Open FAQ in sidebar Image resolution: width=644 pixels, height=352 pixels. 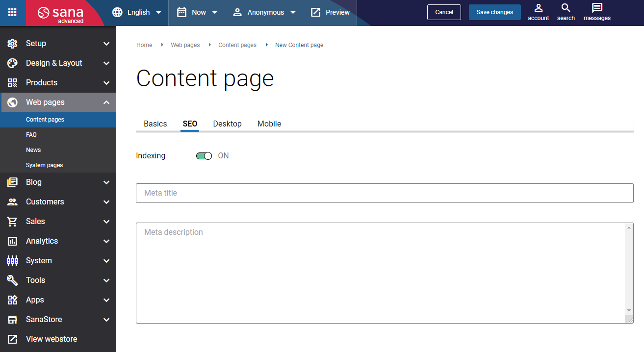58,135
